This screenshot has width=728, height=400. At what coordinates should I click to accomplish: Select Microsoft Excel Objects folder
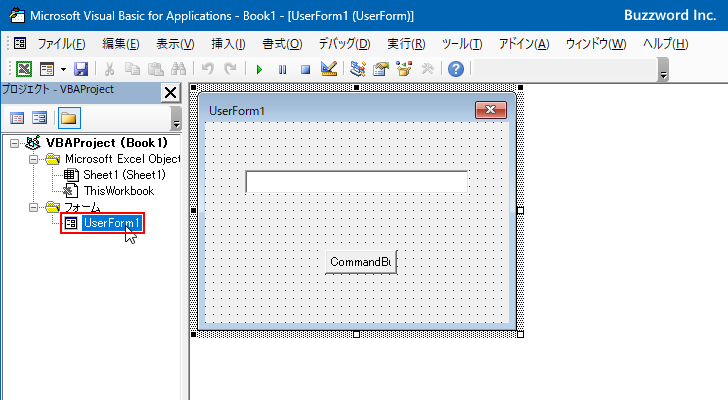click(122, 159)
